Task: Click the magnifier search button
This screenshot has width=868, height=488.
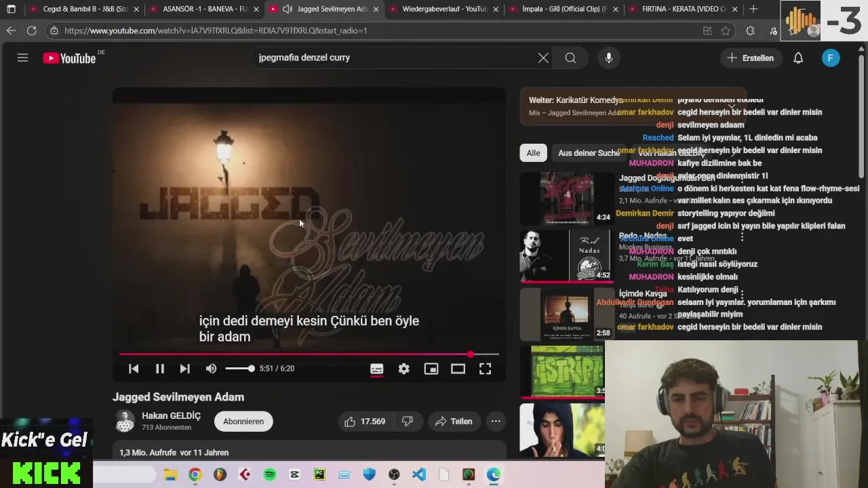Action: pos(570,58)
